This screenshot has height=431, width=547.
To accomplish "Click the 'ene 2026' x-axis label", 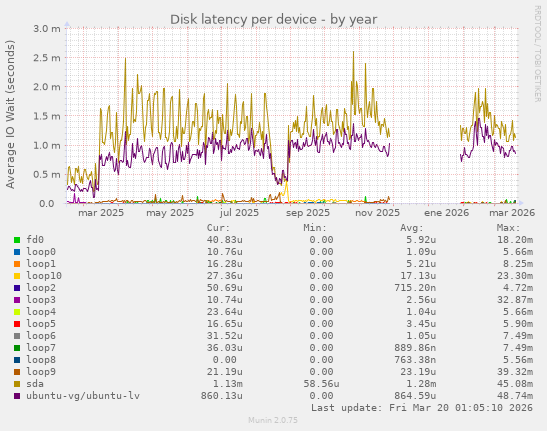I will (x=446, y=213).
